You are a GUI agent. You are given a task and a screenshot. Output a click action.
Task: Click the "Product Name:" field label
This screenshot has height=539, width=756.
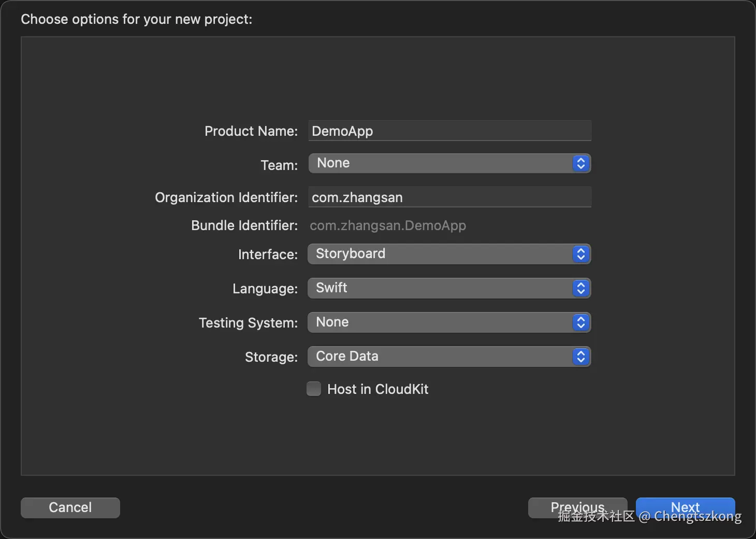(x=251, y=131)
